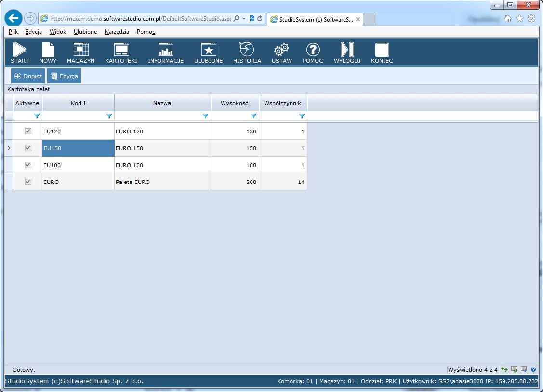Open the INFORMACJE chart icon
The width and height of the screenshot is (543, 392).
coord(166,52)
